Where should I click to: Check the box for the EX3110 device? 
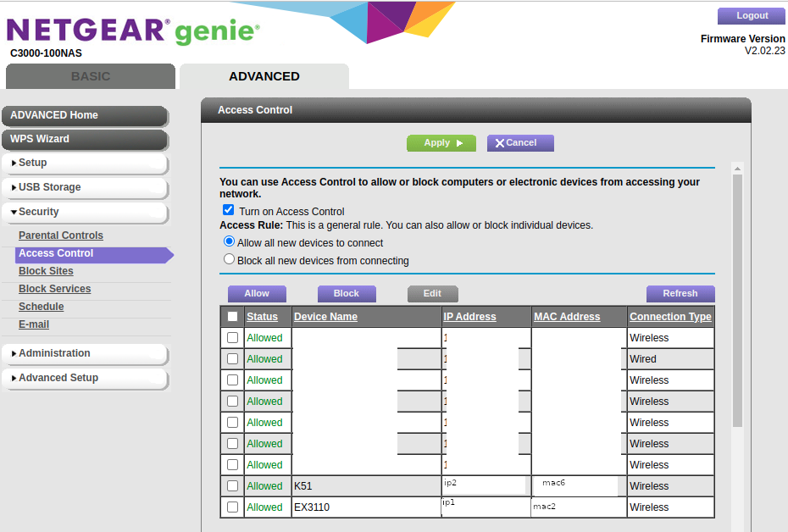point(232,507)
